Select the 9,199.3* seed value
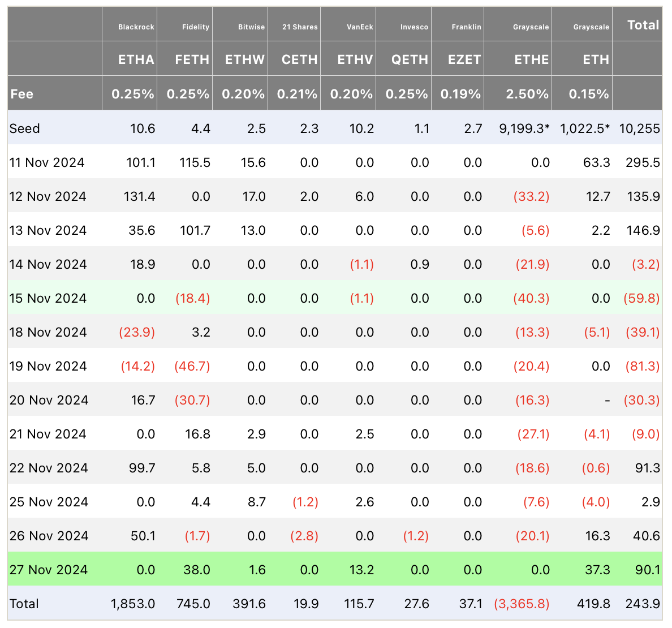Viewport: 672px width, 628px height. pyautogui.click(x=524, y=128)
